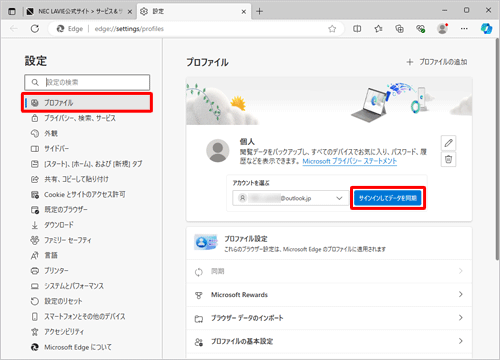The width and height of the screenshot is (500, 360).
Task: Refresh the page with reload icon
Action: click(35, 29)
